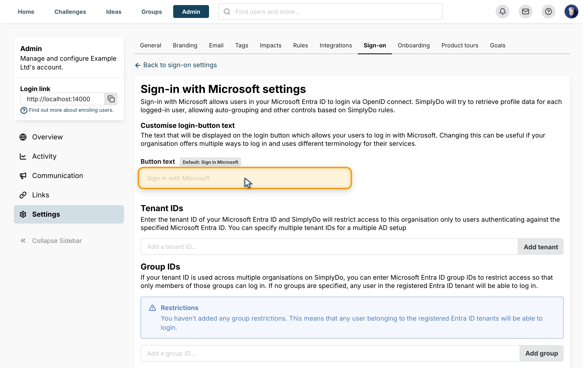
Task: Switch to the General tab
Action: tap(150, 46)
